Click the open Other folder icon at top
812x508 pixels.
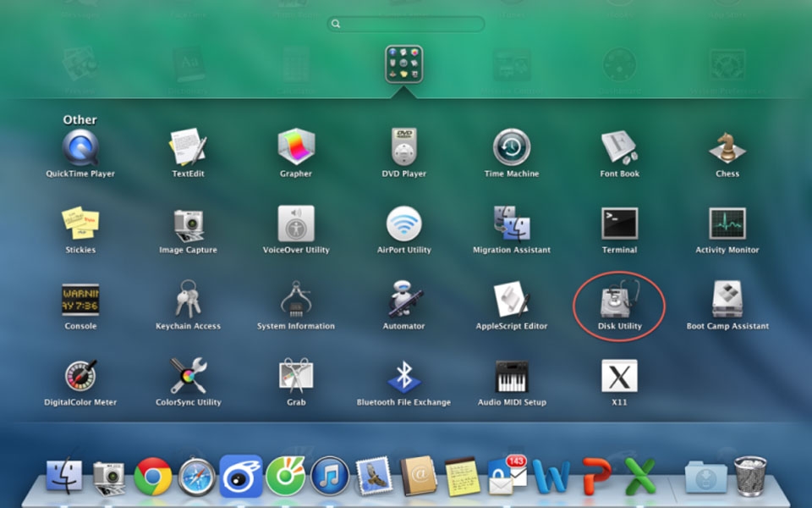(404, 64)
